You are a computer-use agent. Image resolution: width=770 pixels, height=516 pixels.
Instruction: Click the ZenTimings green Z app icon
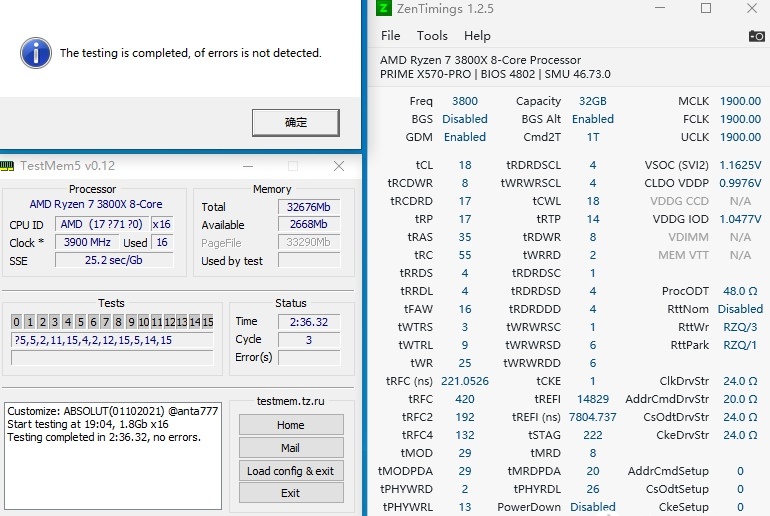click(x=384, y=8)
